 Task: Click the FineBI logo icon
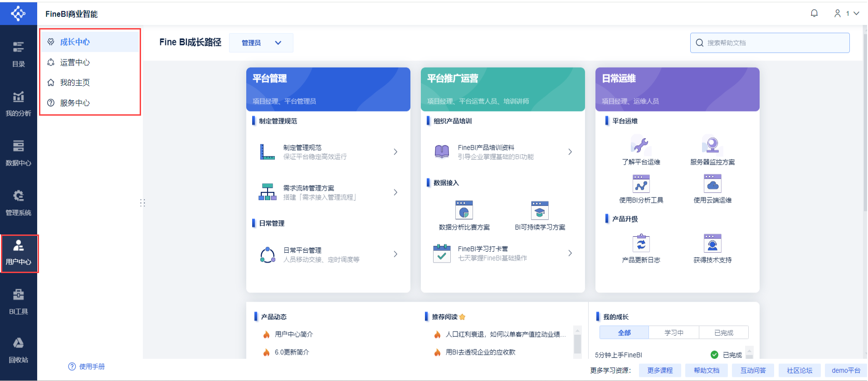18,14
